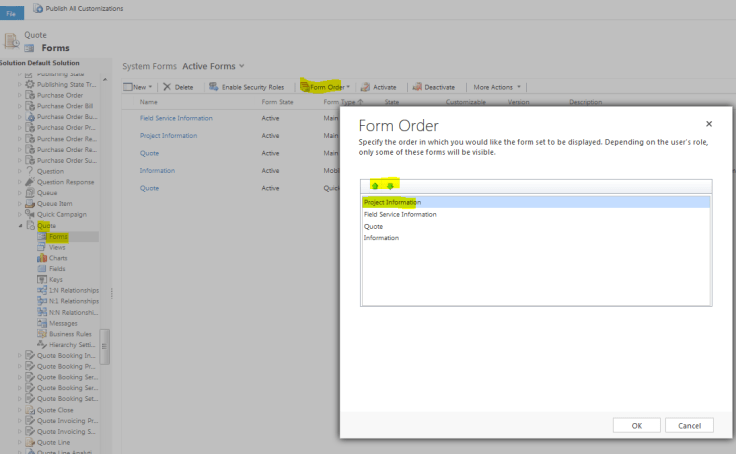Image resolution: width=736 pixels, height=454 pixels.
Task: Cancel the Form Order dialog
Action: click(x=689, y=425)
